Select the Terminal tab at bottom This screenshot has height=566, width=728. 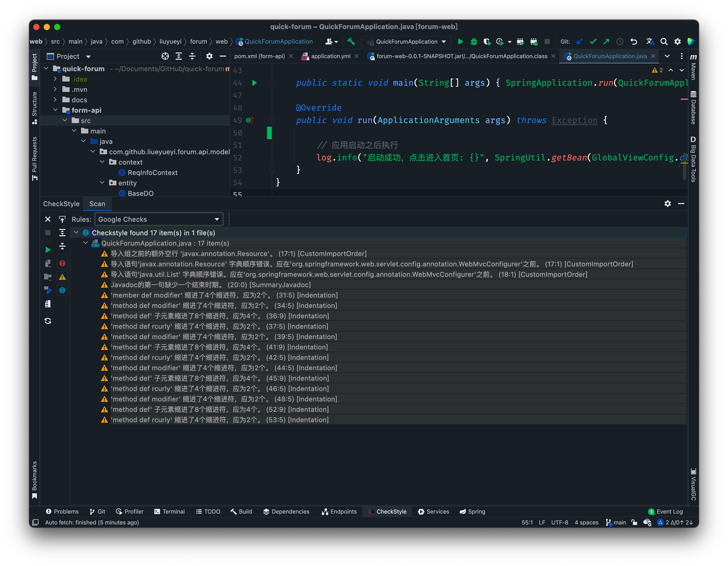[x=173, y=511]
